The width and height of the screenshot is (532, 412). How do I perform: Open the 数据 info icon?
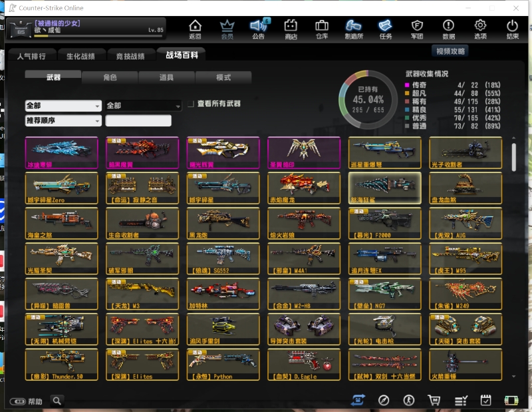[x=448, y=29]
